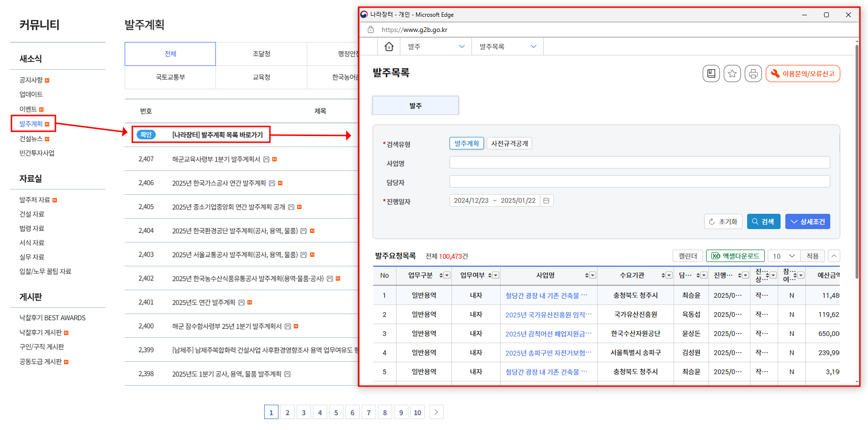Open filter dropdown for 사업명 column

[593, 275]
